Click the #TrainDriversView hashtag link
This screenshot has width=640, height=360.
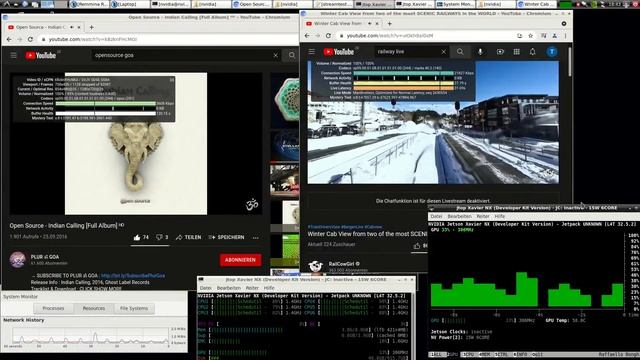[x=324, y=227]
